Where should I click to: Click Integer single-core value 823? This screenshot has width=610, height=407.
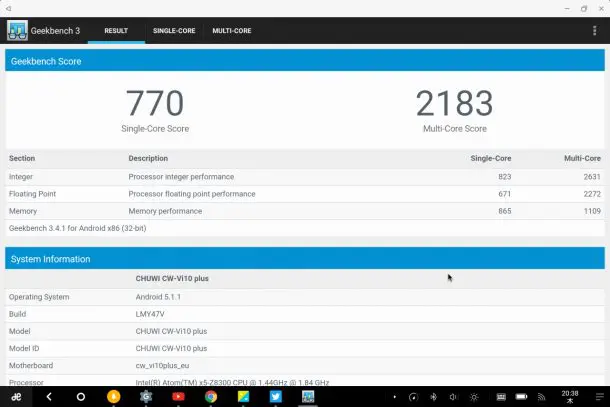[x=505, y=177]
